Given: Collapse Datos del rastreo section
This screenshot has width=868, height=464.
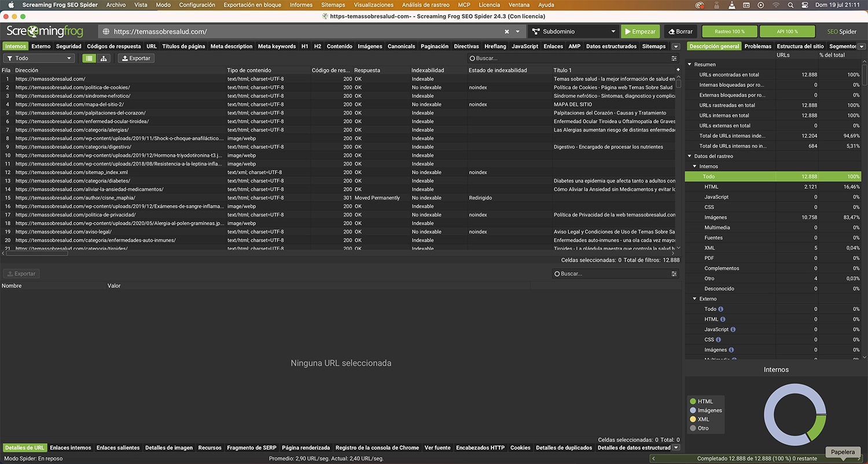Looking at the screenshot, I should point(689,156).
